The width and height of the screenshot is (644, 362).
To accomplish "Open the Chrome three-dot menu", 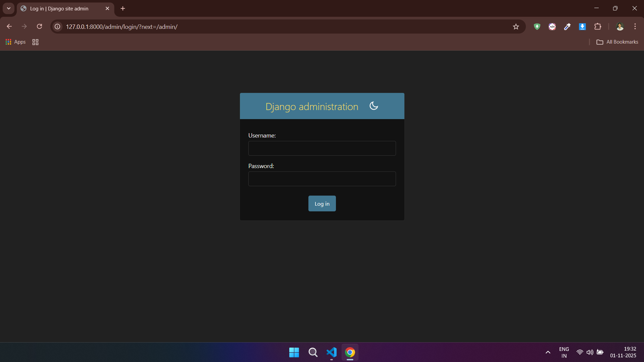I will pyautogui.click(x=635, y=27).
